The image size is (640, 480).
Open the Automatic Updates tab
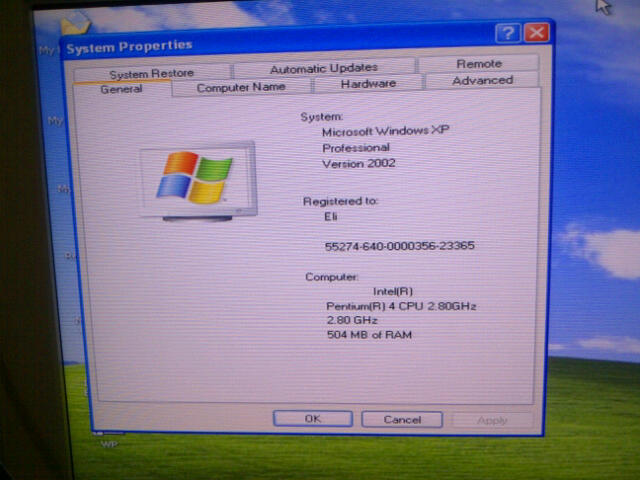pyautogui.click(x=324, y=68)
